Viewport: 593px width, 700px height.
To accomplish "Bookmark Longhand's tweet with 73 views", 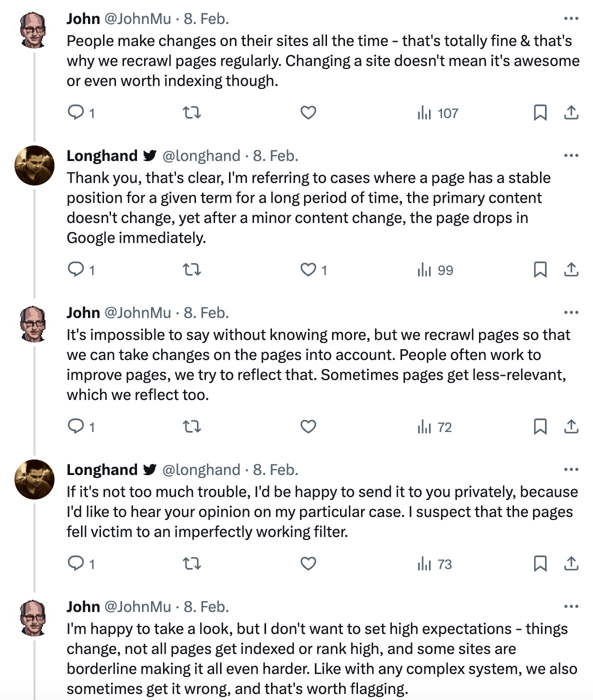I will coord(540,563).
